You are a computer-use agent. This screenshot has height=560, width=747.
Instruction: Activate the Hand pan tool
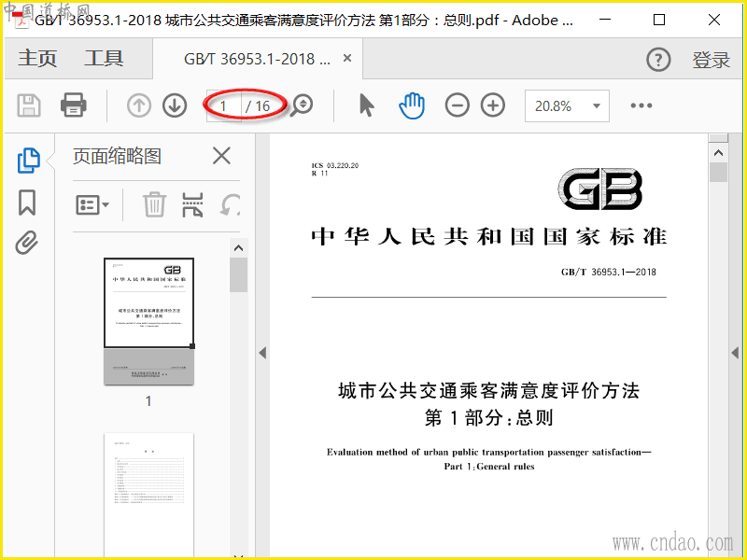coord(412,105)
